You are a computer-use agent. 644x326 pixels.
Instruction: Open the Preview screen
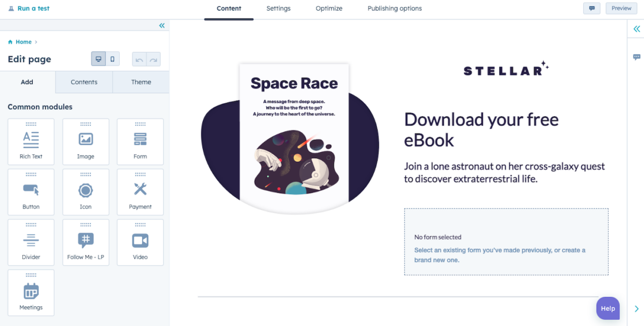pyautogui.click(x=621, y=8)
